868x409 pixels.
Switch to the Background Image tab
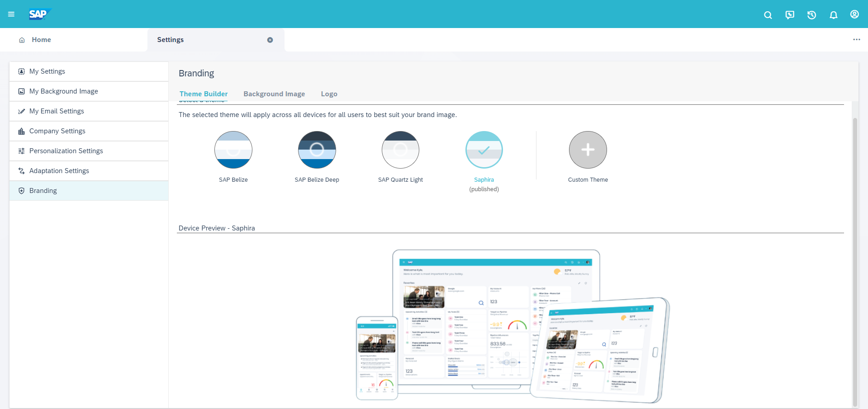point(274,94)
